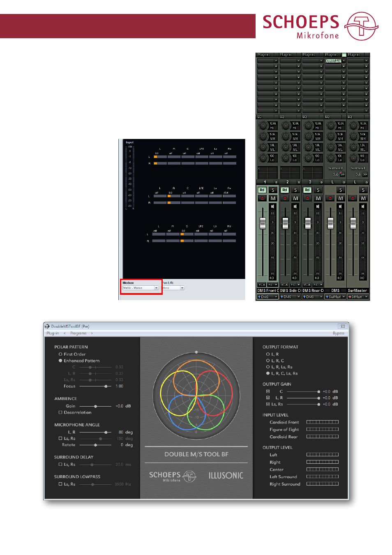Click the FX button on channel 3
Viewport: 392px width, 555px height.
point(316,284)
